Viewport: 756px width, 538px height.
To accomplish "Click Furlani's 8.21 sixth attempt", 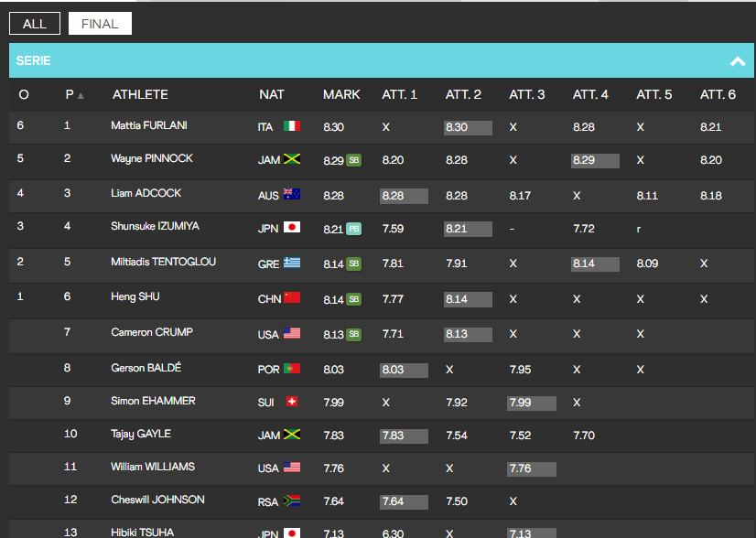I will (710, 127).
